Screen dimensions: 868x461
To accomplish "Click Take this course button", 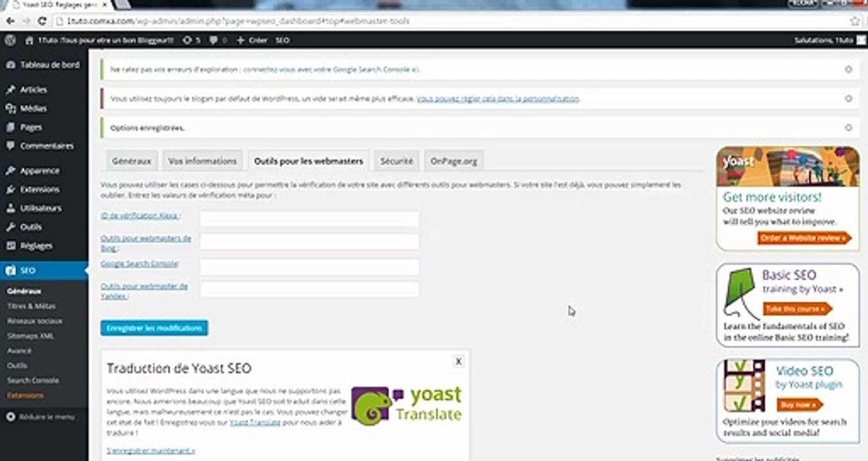I will click(797, 309).
